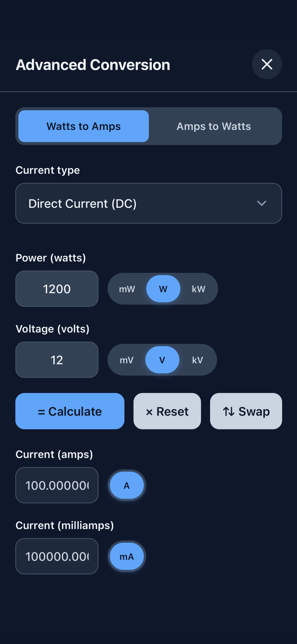Switch to the Amps to Watts tab

[x=214, y=126]
